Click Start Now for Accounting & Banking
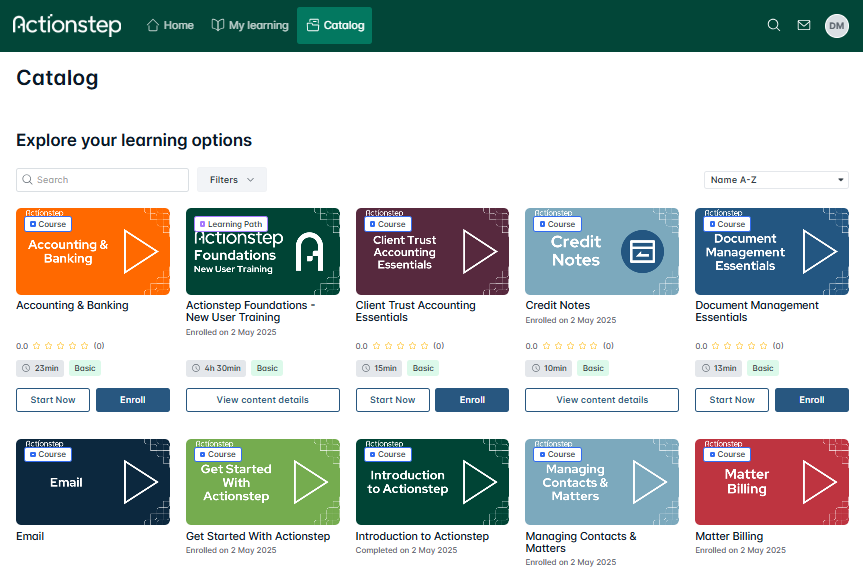This screenshot has width=863, height=569. click(x=53, y=400)
